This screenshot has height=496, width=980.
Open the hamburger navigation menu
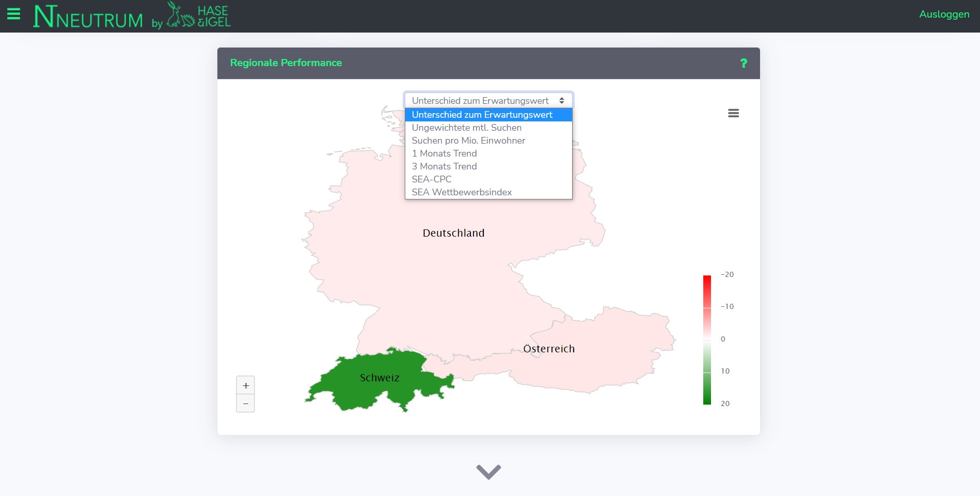pos(13,14)
